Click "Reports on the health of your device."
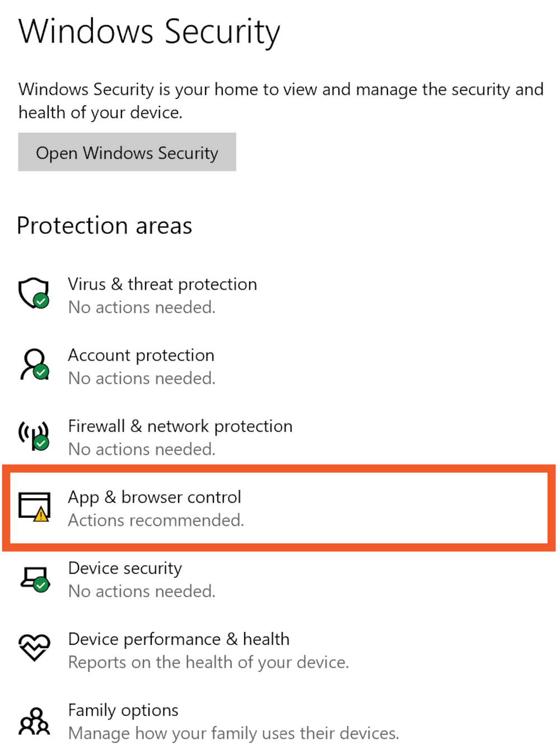The height and width of the screenshot is (754, 560). point(208,663)
